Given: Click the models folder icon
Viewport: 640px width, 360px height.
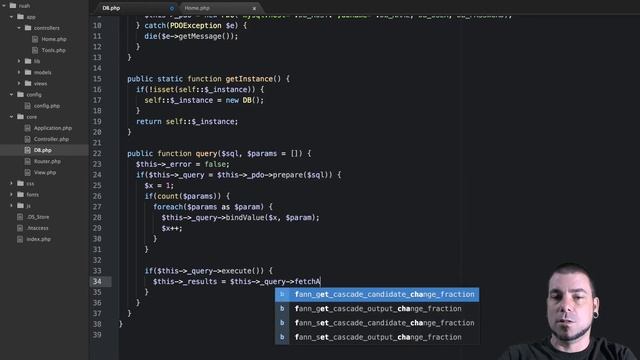Looking at the screenshot, I should pyautogui.click(x=28, y=72).
